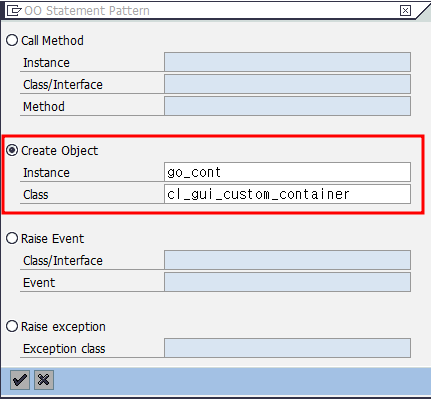
Task: Click the dialog title bar icon
Action: click(14, 11)
